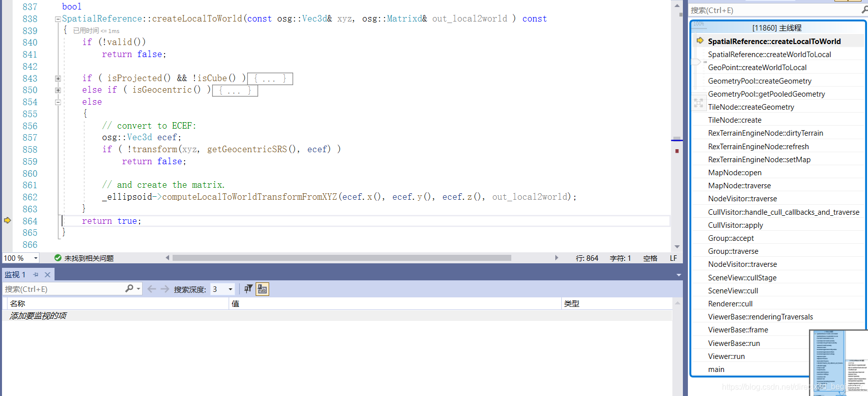Viewport: 868px width, 396px height.
Task: Select RexTerrainEngineNode::refresh stack frame
Action: tap(758, 146)
